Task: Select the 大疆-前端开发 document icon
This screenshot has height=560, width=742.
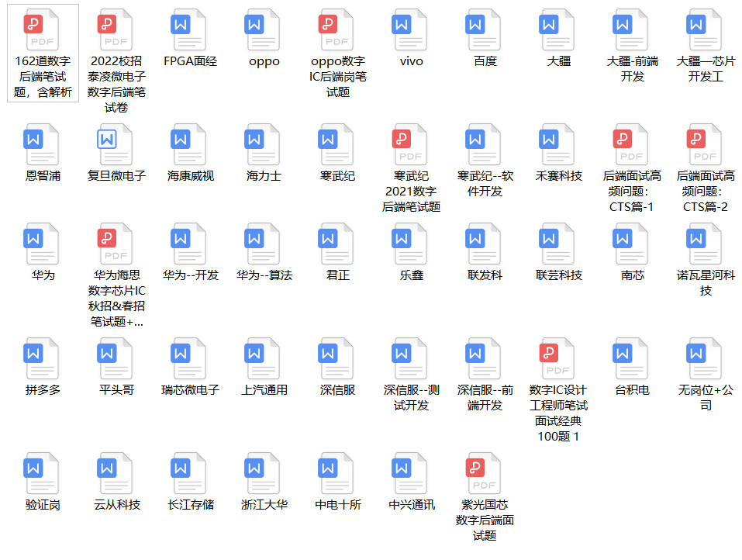Action: tap(631, 29)
